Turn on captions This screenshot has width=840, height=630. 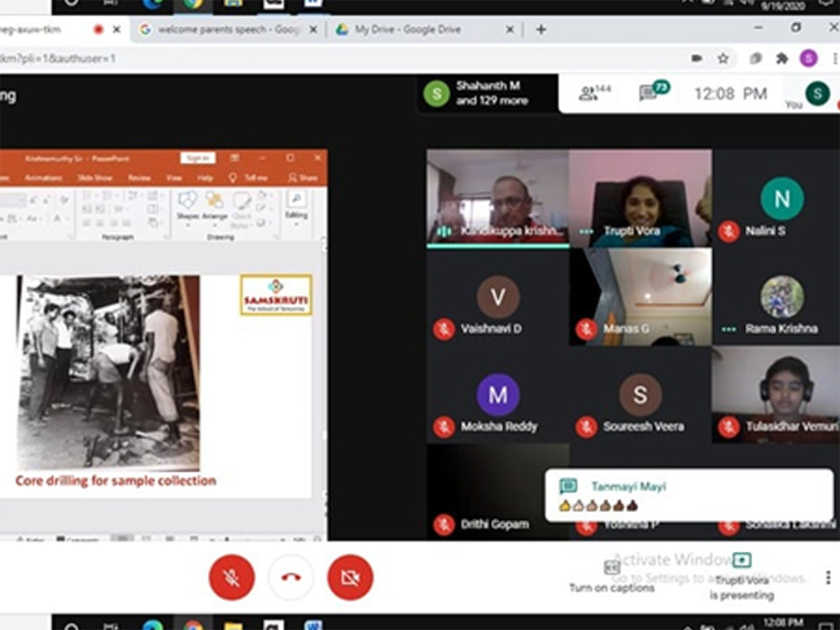tap(611, 575)
